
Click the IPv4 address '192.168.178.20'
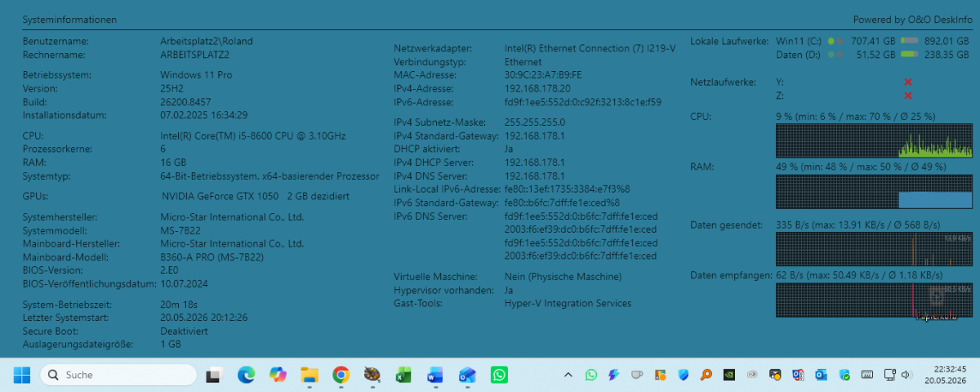point(537,88)
